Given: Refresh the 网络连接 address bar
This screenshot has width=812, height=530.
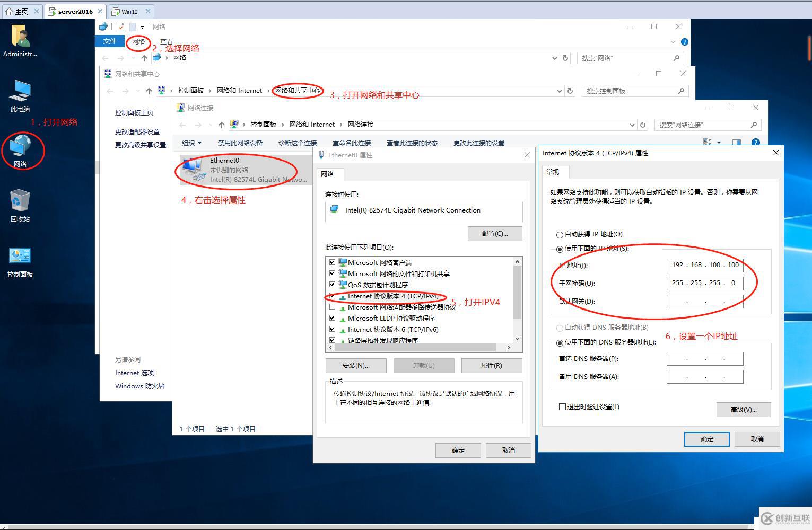Looking at the screenshot, I should 643,125.
